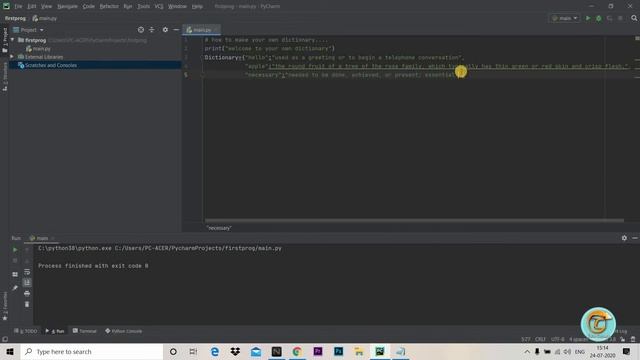Click the Collapse All icon in Project panel
This screenshot has width=640, height=360.
(152, 30)
